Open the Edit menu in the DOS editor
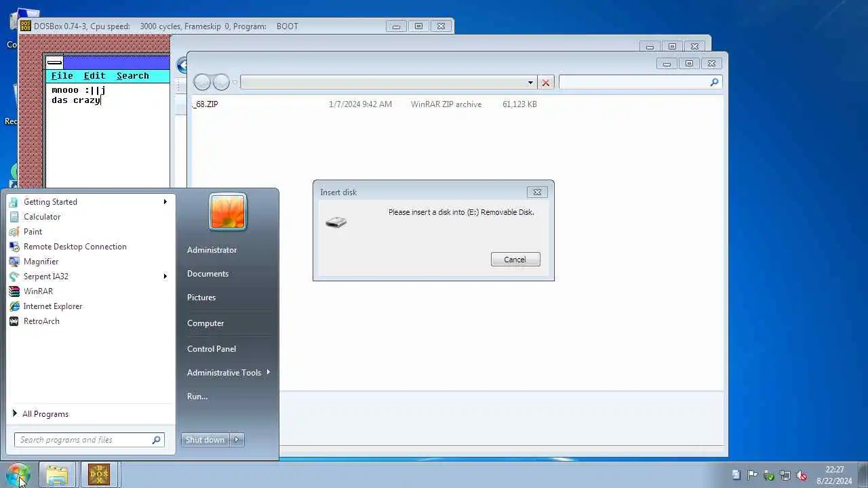868x488 pixels. [94, 76]
